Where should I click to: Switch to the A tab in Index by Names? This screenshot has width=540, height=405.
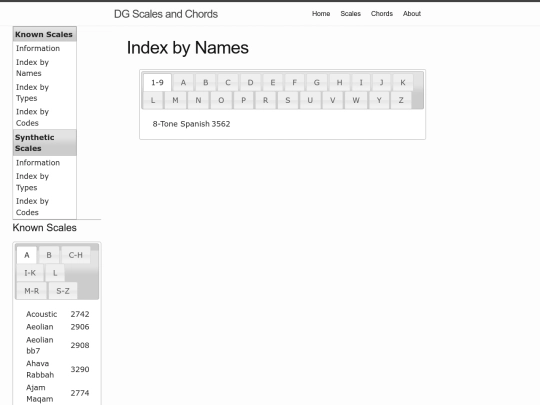[183, 83]
